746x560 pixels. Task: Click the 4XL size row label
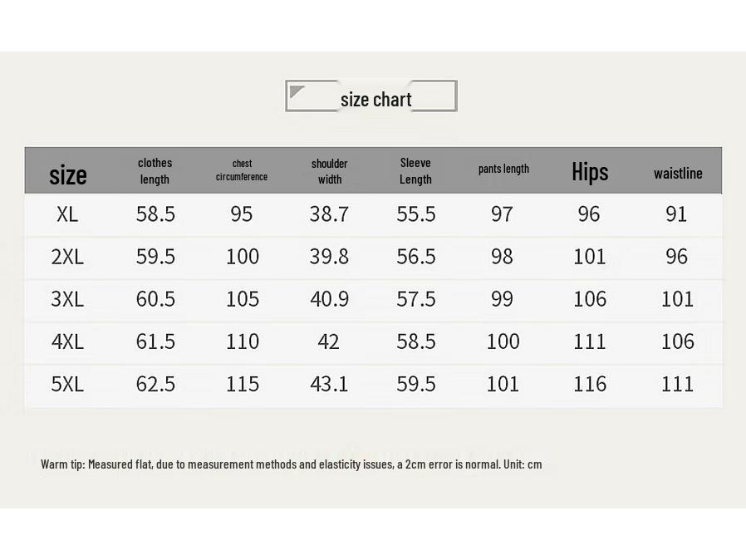(67, 341)
